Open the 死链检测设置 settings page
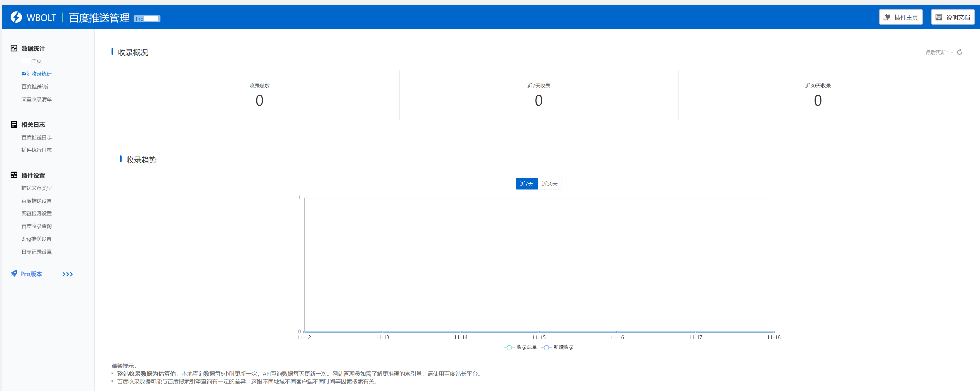This screenshot has width=980, height=391. (x=37, y=213)
